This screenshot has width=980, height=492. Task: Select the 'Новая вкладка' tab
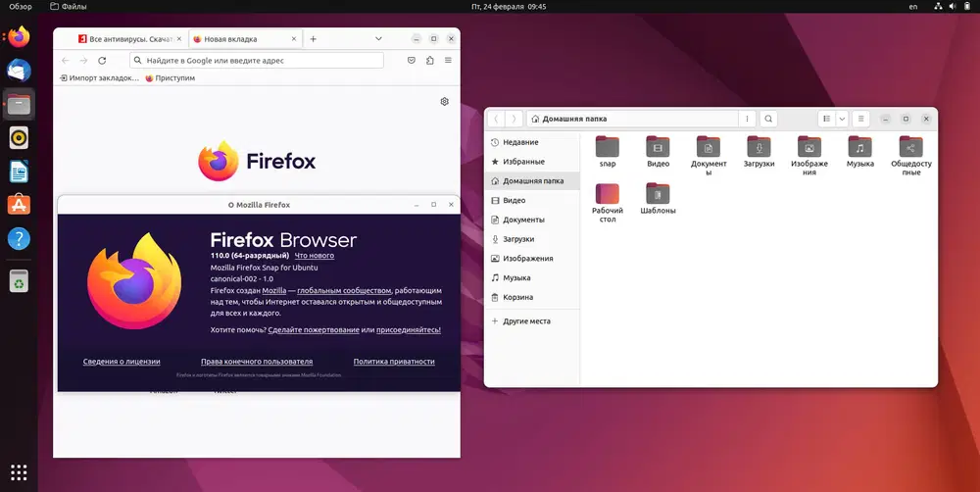[x=245, y=39]
